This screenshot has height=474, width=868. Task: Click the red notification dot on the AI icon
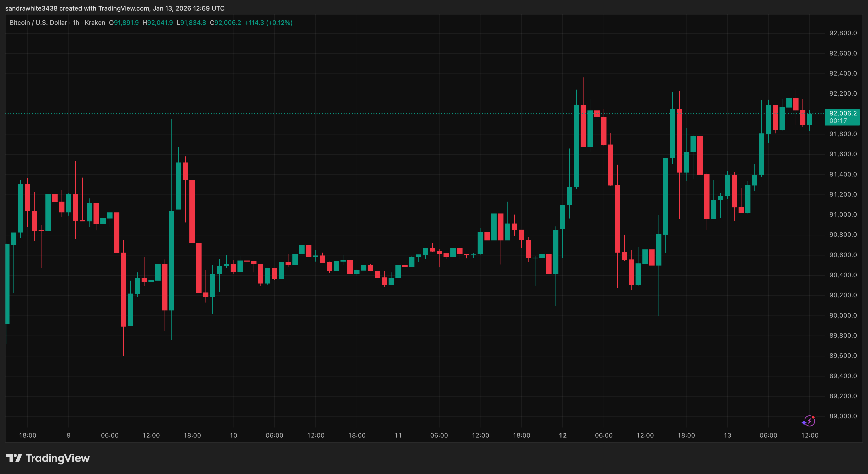(x=813, y=418)
